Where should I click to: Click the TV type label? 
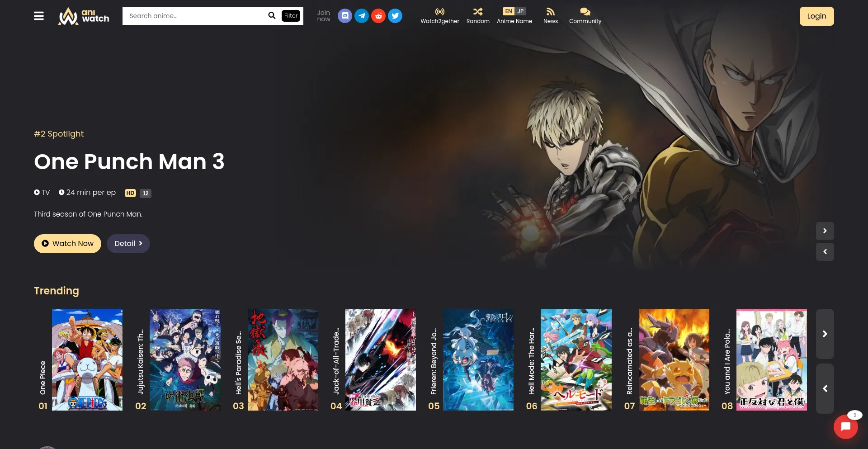click(42, 193)
